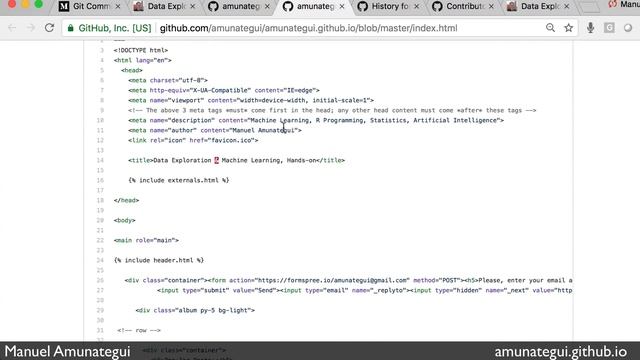Click the meta viewport code line
Screen dimensions: 640x360
[x=251, y=100]
